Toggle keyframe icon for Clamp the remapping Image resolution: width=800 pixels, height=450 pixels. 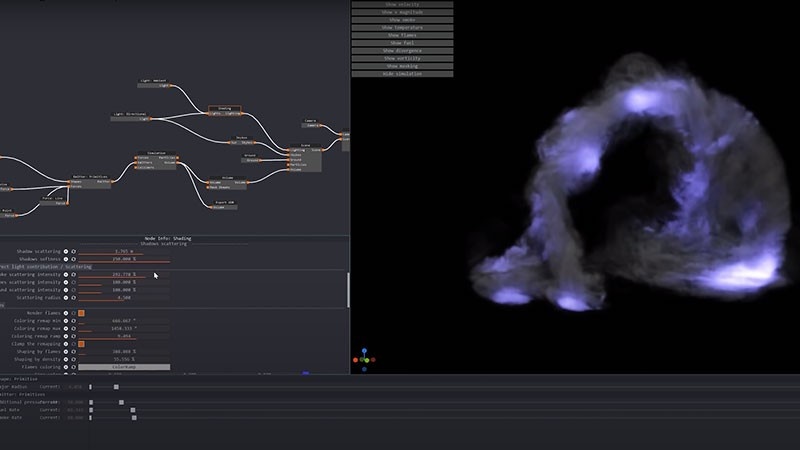coord(66,344)
